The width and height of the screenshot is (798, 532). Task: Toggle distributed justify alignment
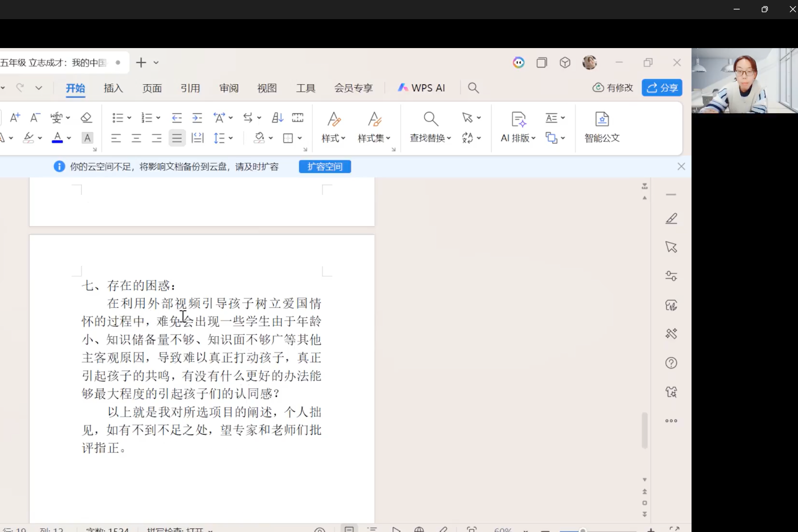(x=197, y=138)
